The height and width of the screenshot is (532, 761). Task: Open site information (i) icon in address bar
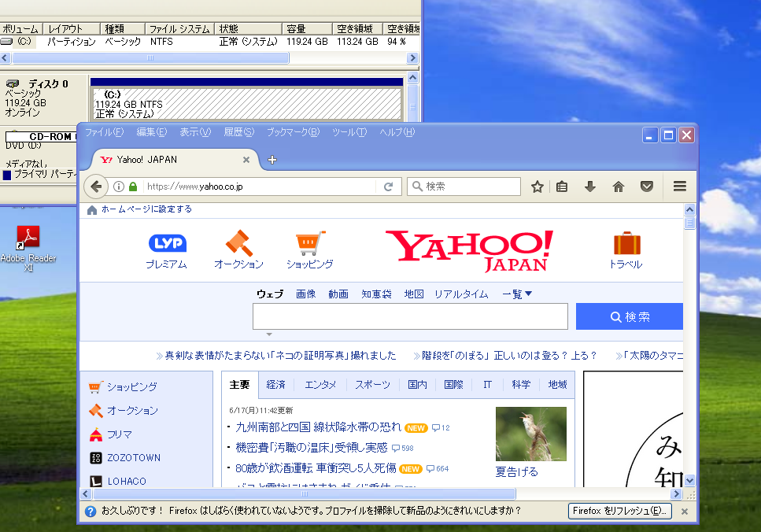pos(118,187)
